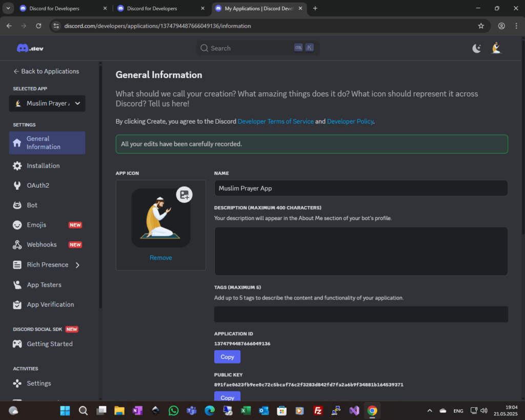Open the Bot settings page
This screenshot has height=420, width=525.
coord(32,205)
